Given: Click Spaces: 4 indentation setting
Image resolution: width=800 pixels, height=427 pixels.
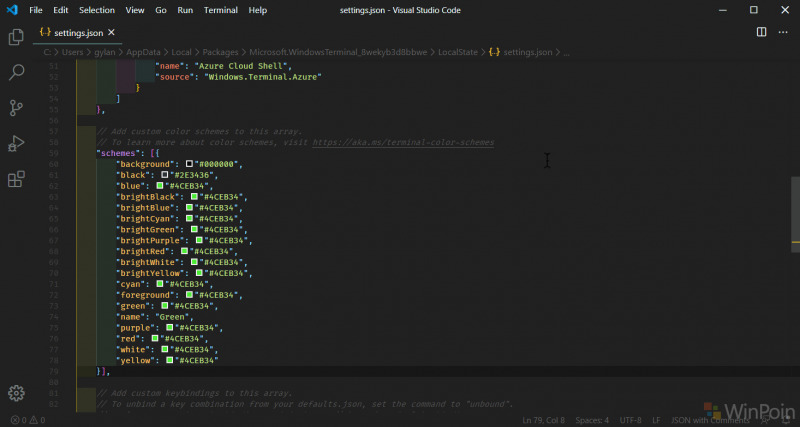Looking at the screenshot, I should point(592,420).
